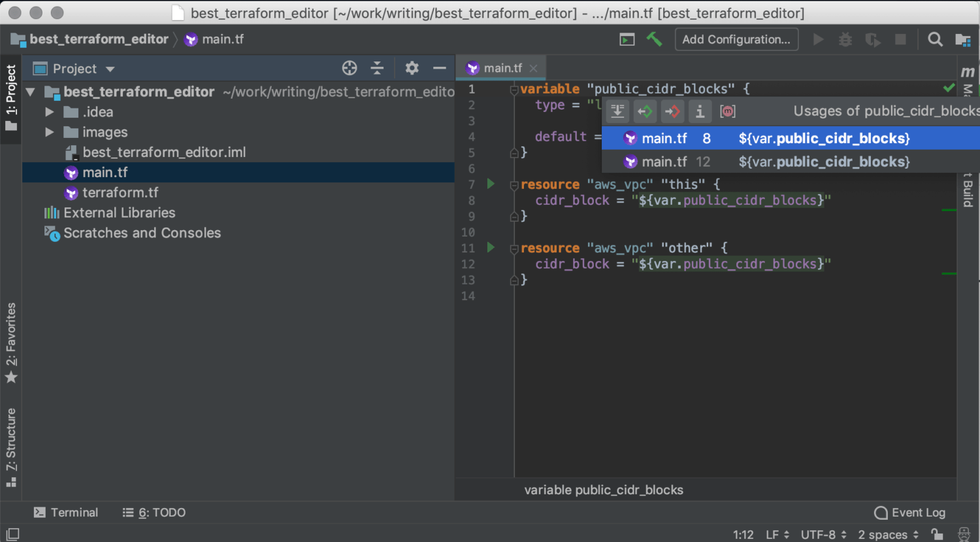
Task: Select usage main.tf line 12 in popup
Action: 791,161
